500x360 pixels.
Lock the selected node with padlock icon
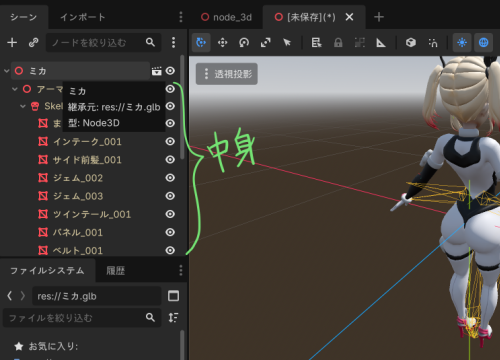click(338, 42)
